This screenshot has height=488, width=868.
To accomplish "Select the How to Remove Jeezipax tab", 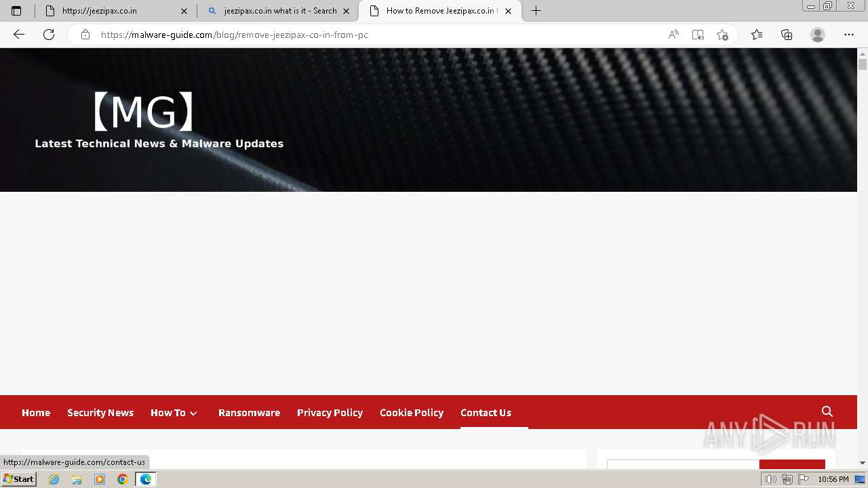I will click(x=440, y=11).
